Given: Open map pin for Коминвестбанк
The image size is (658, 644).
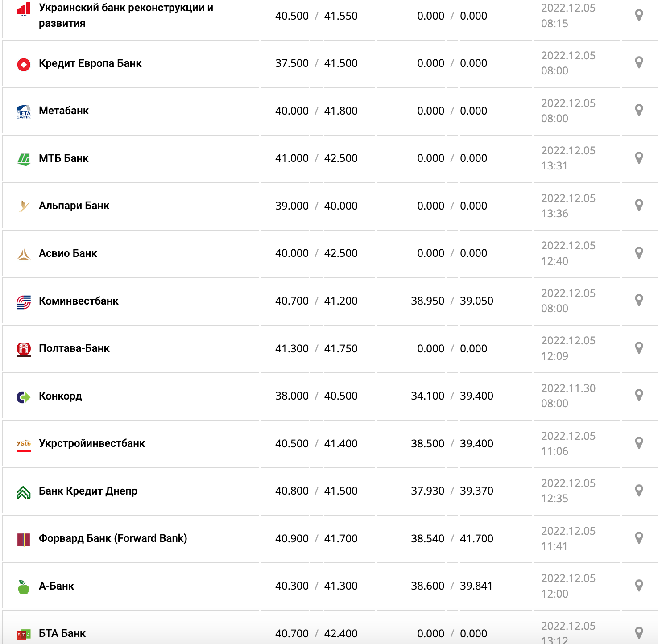Looking at the screenshot, I should (639, 300).
